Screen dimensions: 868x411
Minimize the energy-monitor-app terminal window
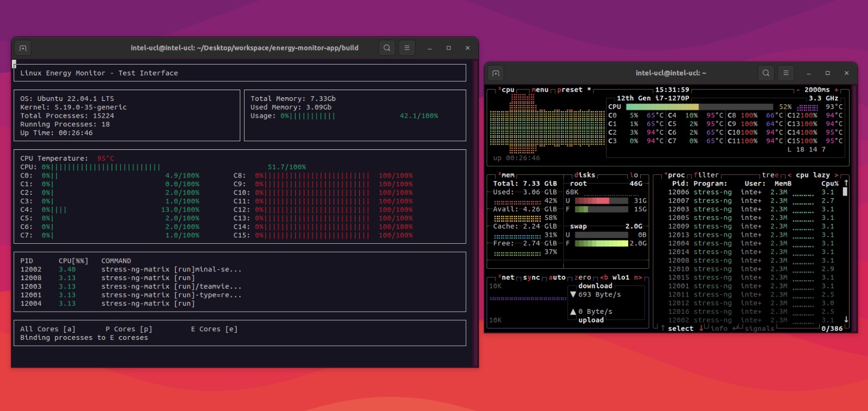430,48
